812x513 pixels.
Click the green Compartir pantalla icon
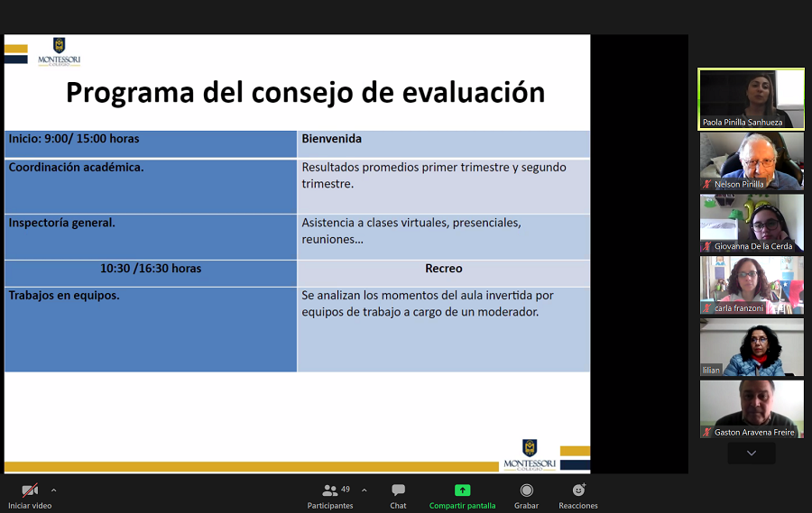tap(463, 490)
